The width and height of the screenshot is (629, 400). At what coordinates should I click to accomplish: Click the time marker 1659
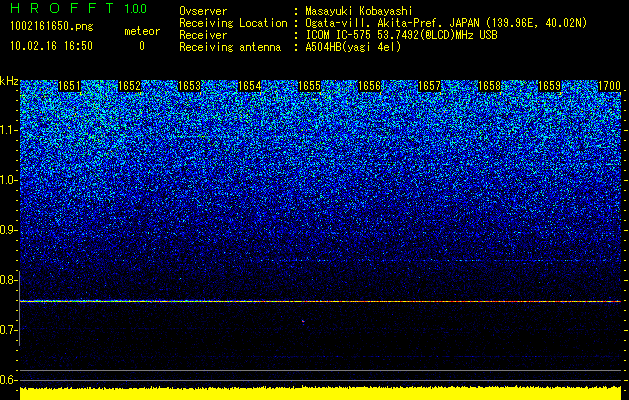[x=549, y=86]
